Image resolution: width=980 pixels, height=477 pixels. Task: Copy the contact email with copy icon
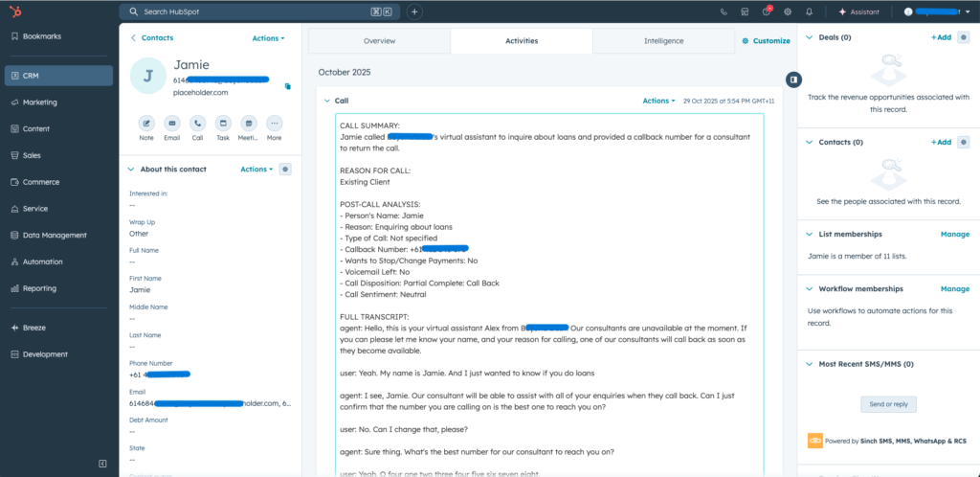coord(287,86)
